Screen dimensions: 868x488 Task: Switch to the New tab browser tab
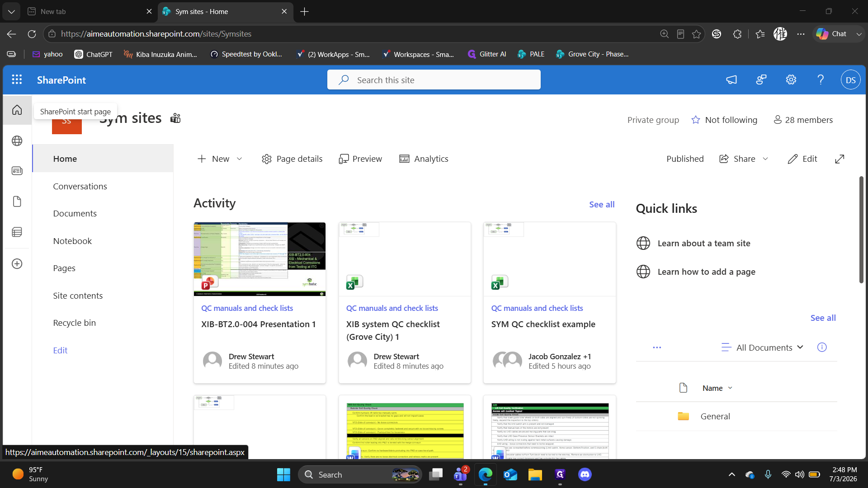click(x=90, y=11)
